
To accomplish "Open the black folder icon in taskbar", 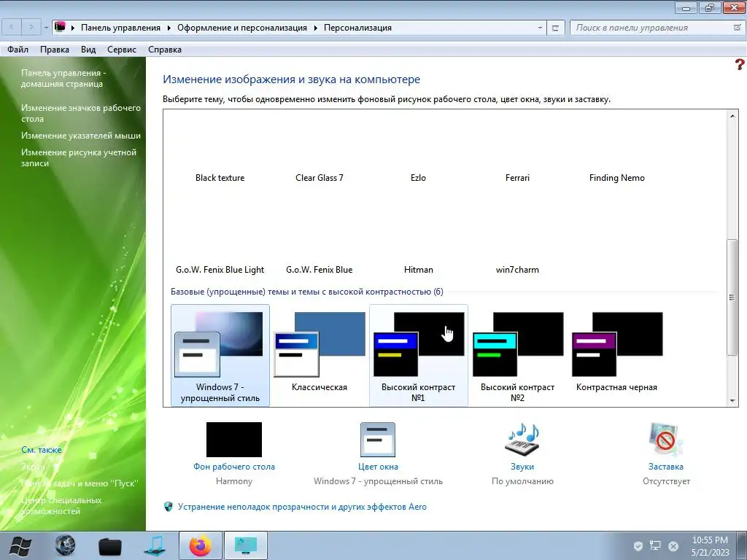I will 110,546.
